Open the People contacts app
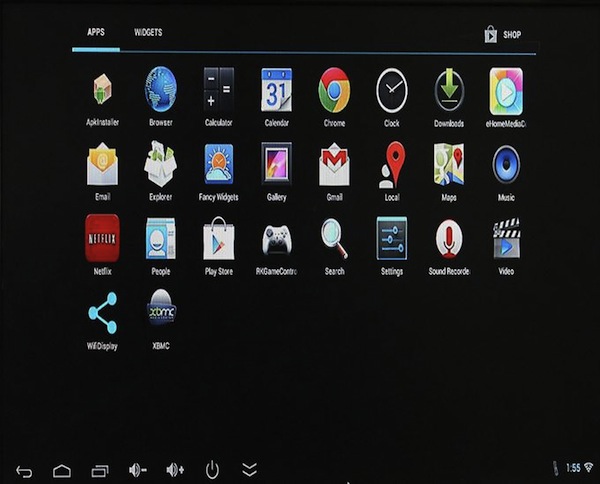Viewport: 600px width, 484px height. point(160,238)
